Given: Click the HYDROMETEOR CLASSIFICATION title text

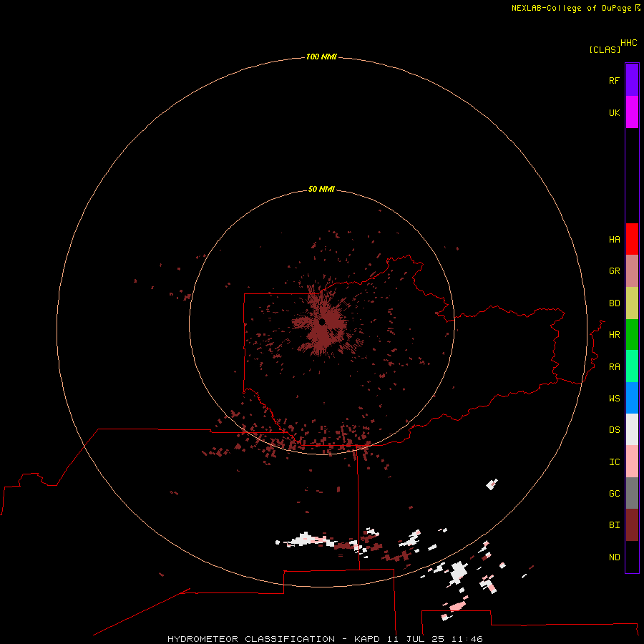Looking at the screenshot, I should coord(251,639).
